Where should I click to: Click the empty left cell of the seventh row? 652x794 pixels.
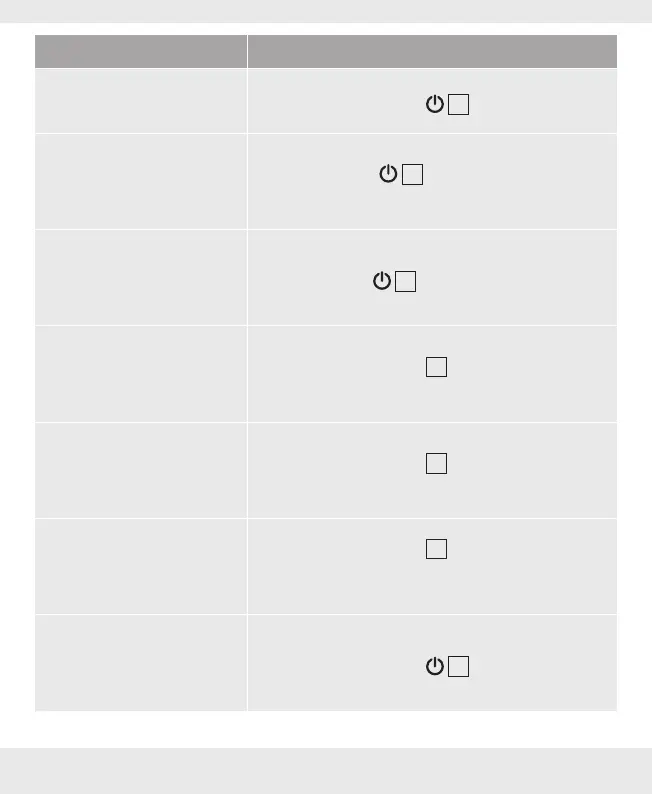coord(141,662)
